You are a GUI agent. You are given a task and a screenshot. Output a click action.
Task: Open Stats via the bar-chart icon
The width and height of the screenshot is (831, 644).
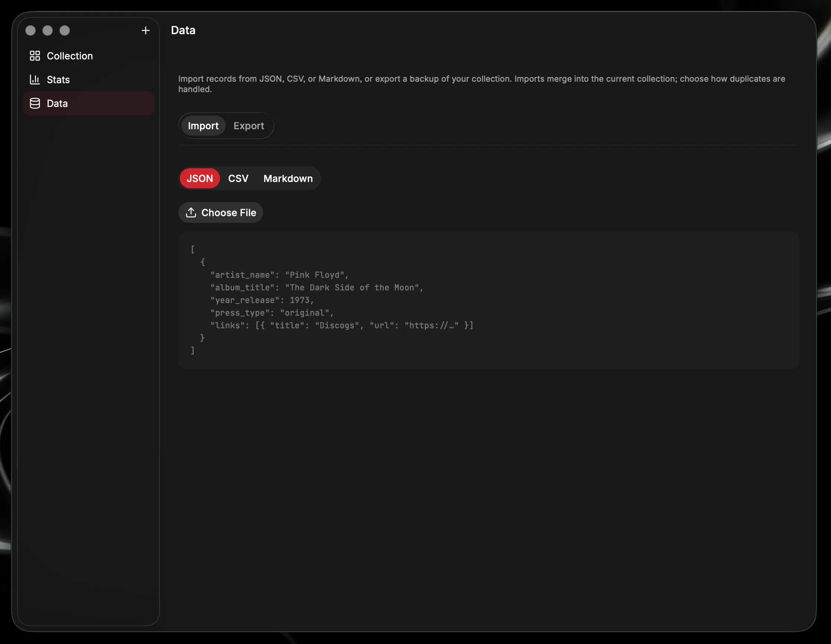[x=35, y=79]
